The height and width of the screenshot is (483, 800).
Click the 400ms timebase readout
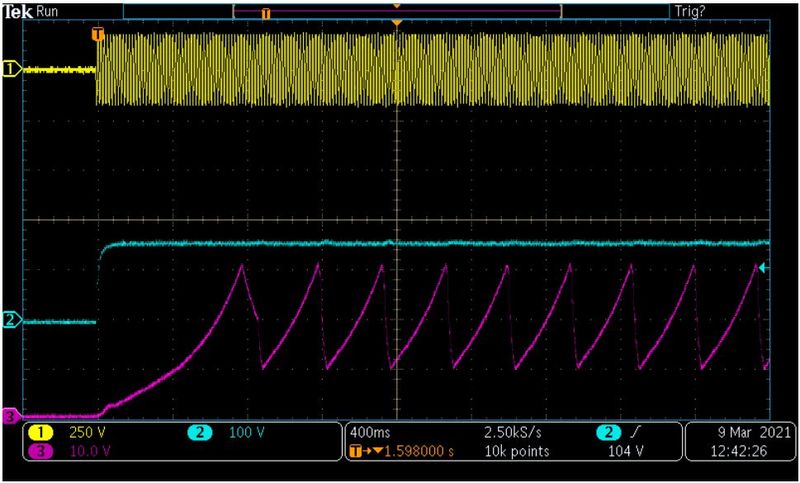point(370,433)
